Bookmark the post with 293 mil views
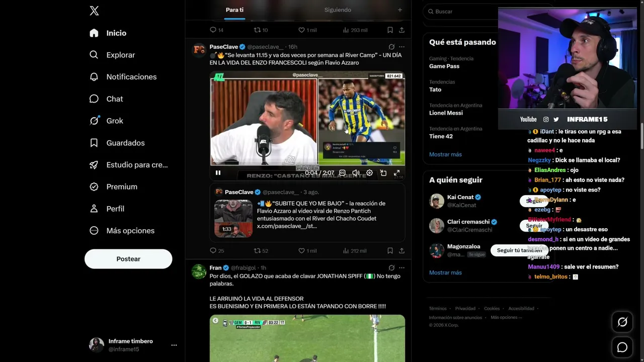644x362 pixels. (x=390, y=30)
